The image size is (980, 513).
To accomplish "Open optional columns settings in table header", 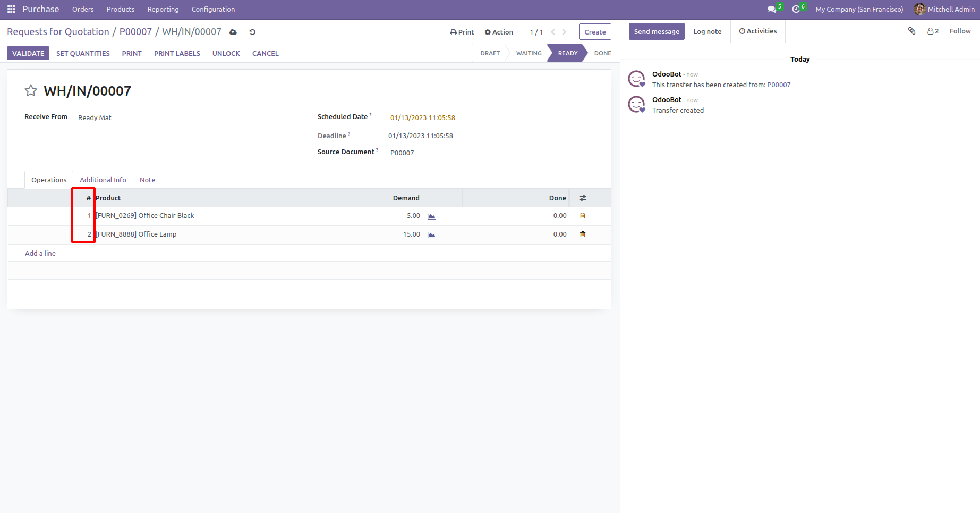I will (x=583, y=198).
